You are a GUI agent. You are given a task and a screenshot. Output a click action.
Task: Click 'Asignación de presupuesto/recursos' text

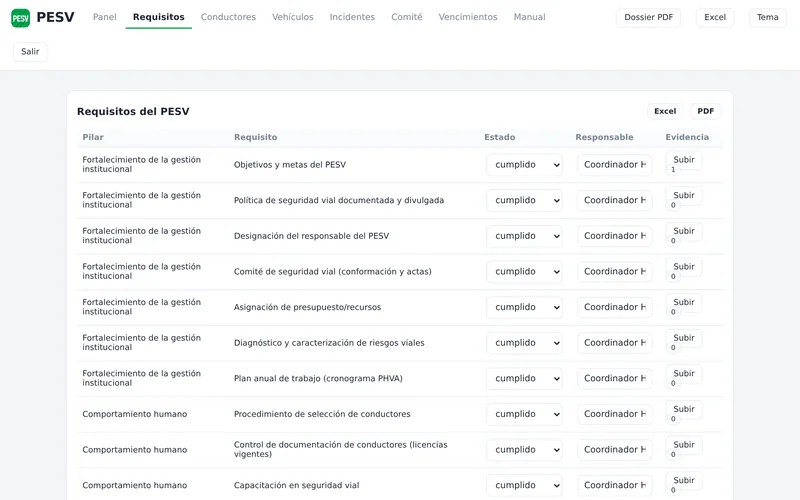[307, 307]
